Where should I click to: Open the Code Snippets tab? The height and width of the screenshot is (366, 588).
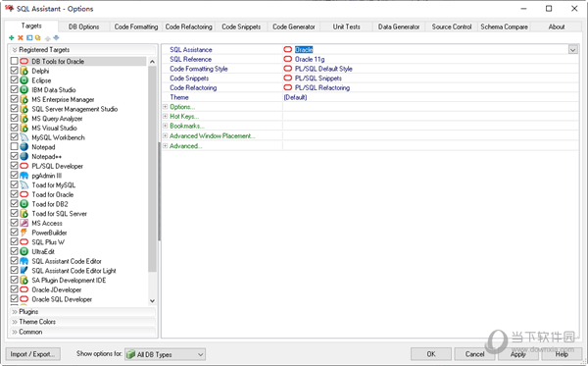coord(241,26)
